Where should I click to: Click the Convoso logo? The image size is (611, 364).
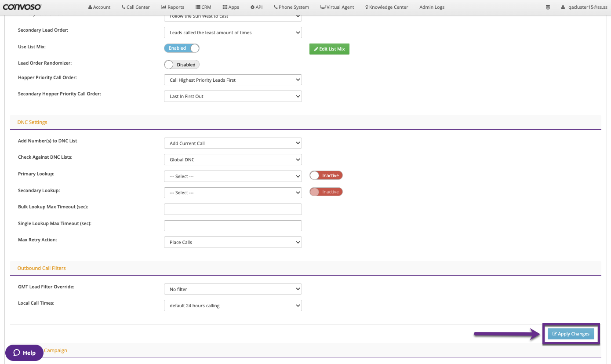click(22, 7)
